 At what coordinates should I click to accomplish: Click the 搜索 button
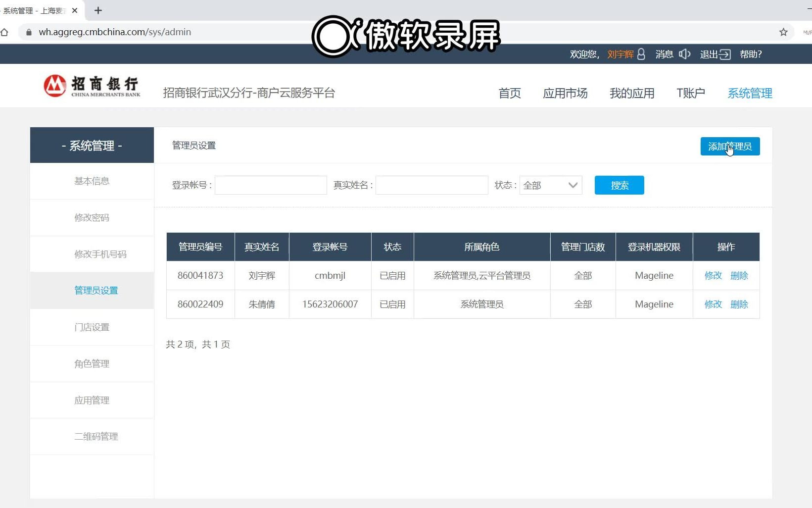[619, 185]
